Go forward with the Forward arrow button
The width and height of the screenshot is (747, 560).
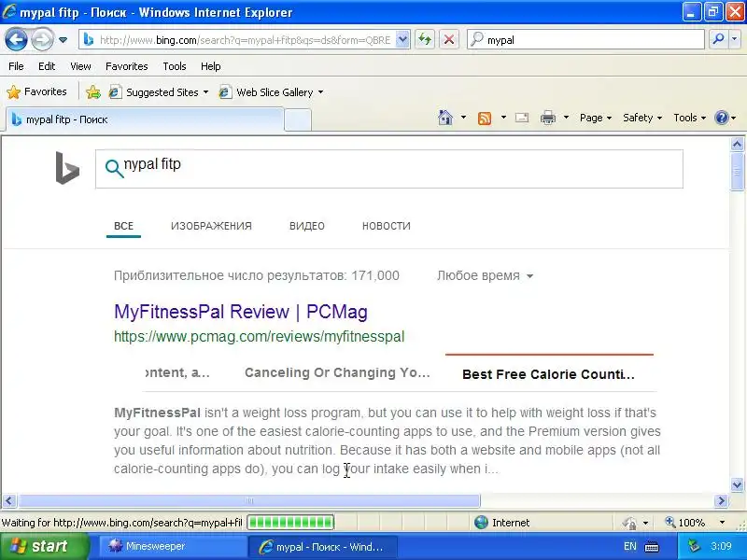[x=42, y=39]
